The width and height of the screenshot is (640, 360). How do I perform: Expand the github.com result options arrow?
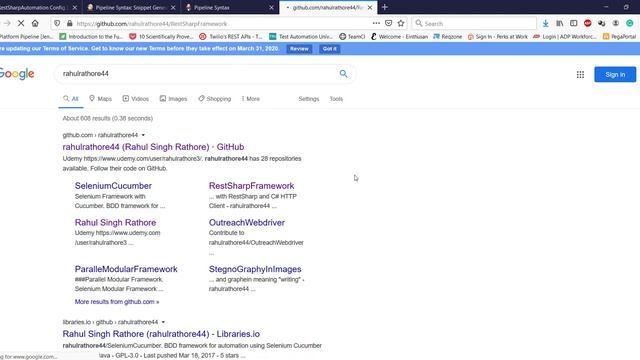(x=143, y=135)
